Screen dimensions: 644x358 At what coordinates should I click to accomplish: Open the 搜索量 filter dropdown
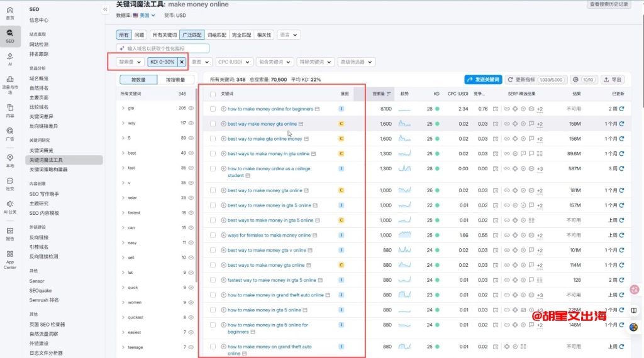point(130,62)
